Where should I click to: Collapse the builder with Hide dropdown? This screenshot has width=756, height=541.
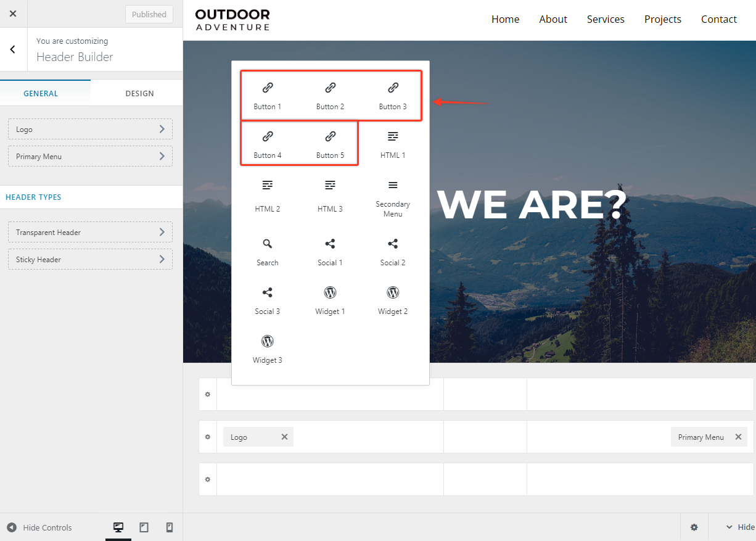pyautogui.click(x=740, y=527)
